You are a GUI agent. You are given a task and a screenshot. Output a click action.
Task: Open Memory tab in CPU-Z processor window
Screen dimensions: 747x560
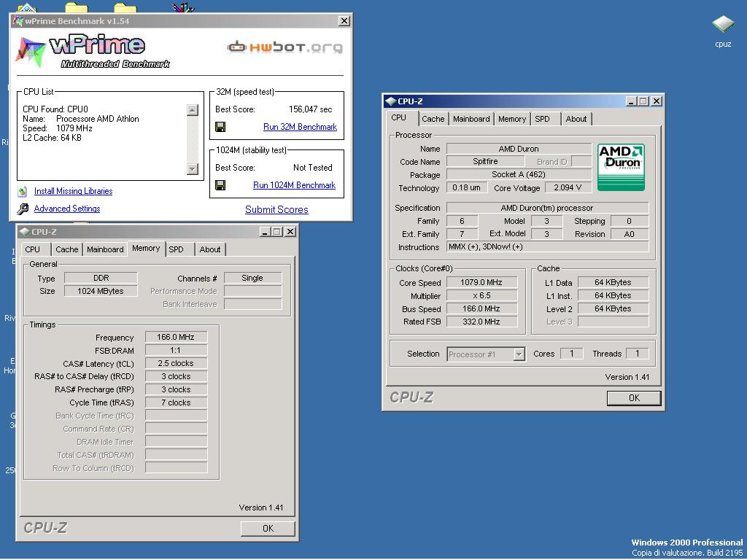point(512,119)
